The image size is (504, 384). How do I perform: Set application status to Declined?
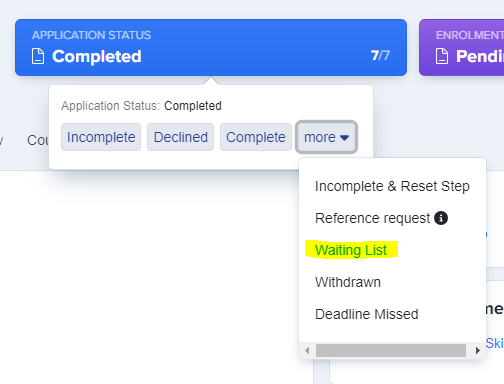(180, 137)
